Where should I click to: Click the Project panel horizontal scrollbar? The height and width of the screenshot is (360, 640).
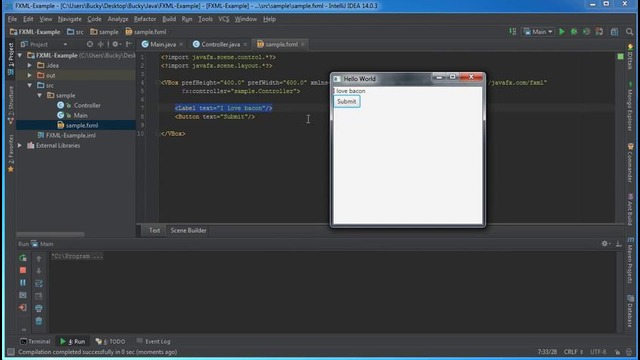point(50,234)
